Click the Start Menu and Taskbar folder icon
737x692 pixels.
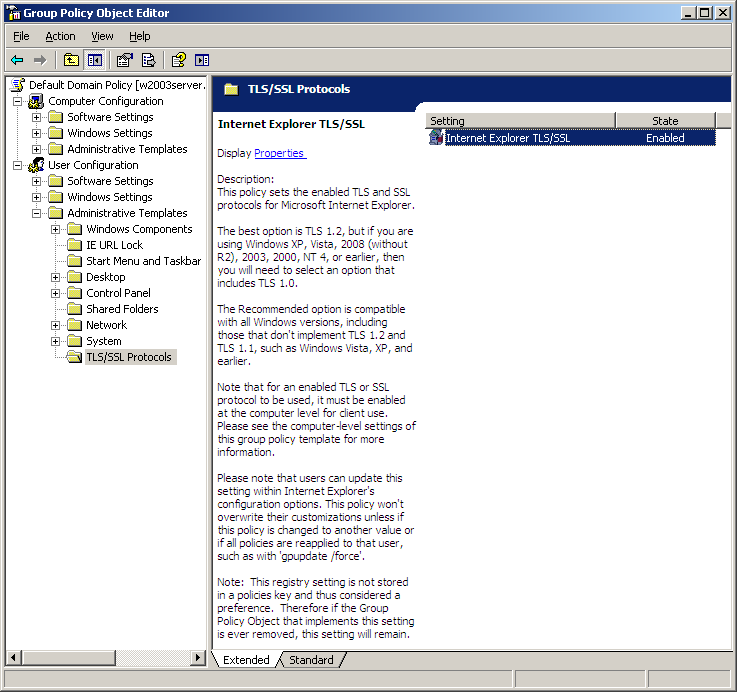pyautogui.click(x=74, y=261)
